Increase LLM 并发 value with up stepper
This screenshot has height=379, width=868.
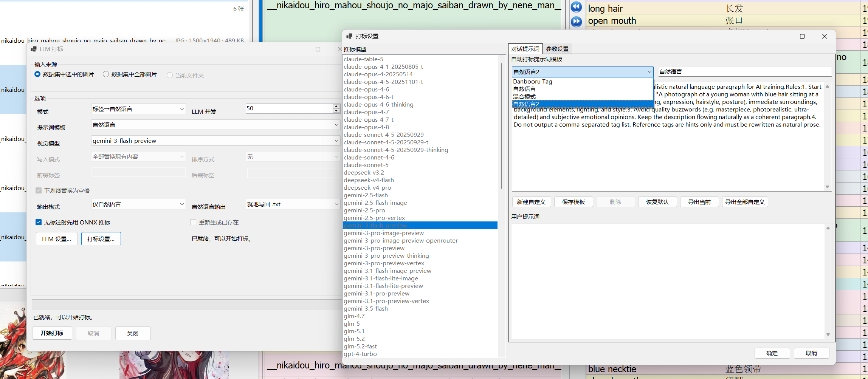pos(336,106)
